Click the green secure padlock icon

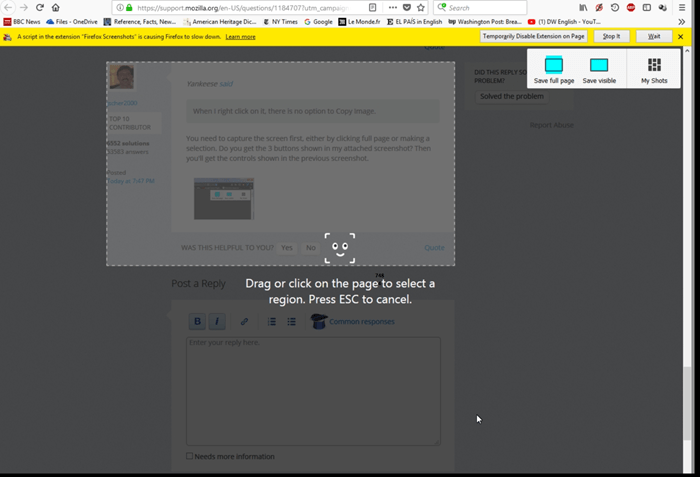pos(129,8)
